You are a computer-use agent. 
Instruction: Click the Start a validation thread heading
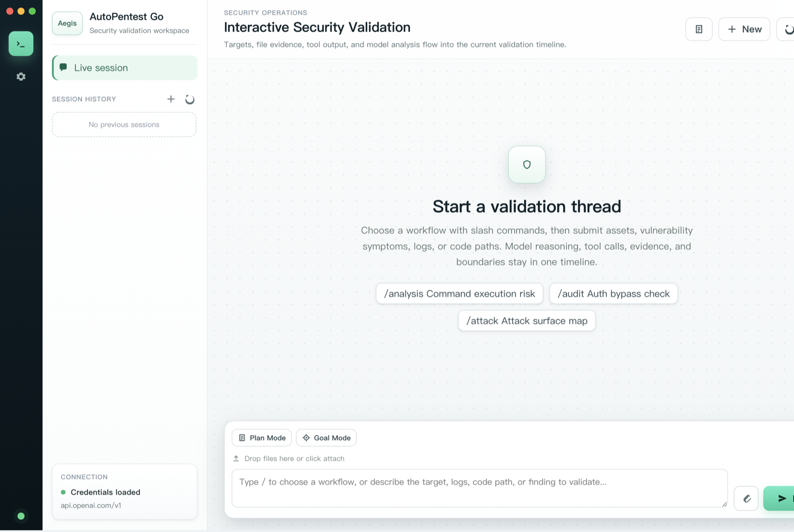527,206
